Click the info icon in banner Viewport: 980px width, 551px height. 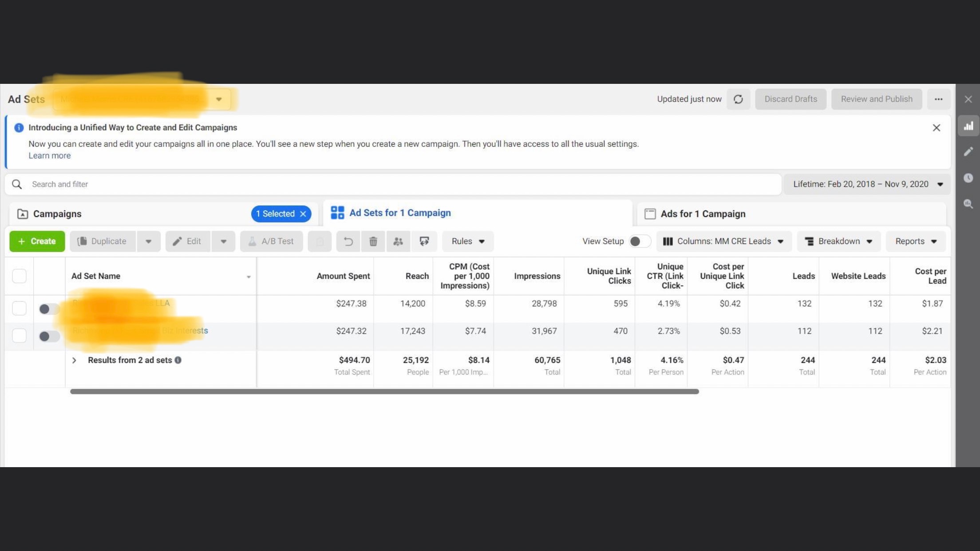click(19, 128)
